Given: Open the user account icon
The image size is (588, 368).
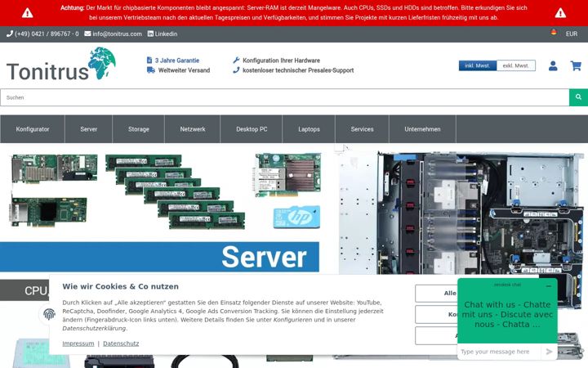Looking at the screenshot, I should [553, 66].
